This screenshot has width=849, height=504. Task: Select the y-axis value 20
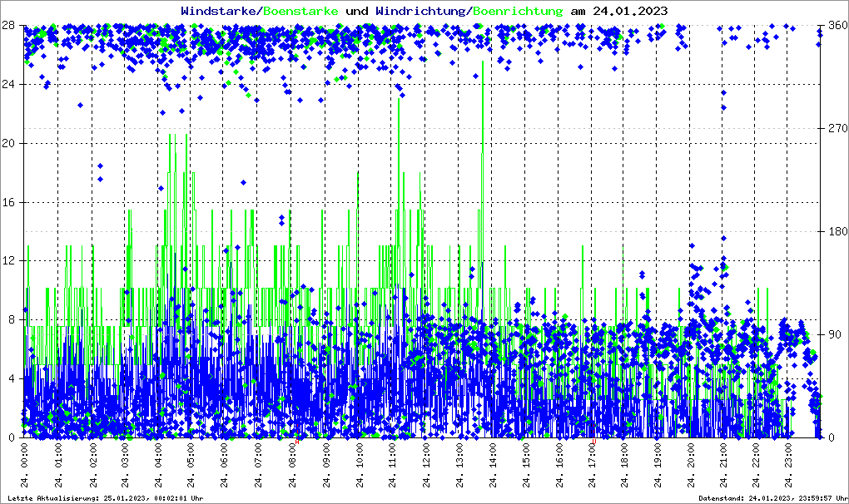click(7, 143)
